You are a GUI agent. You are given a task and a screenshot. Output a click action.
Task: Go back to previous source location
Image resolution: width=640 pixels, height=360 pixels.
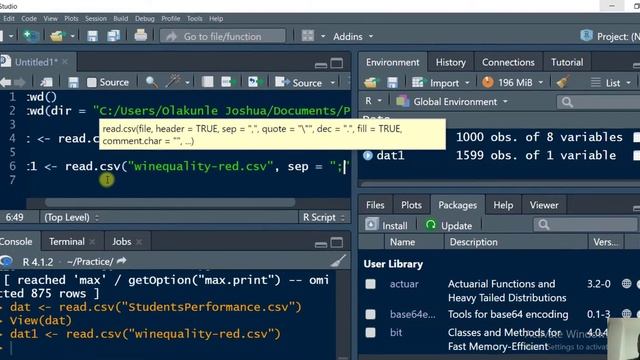(x=6, y=82)
